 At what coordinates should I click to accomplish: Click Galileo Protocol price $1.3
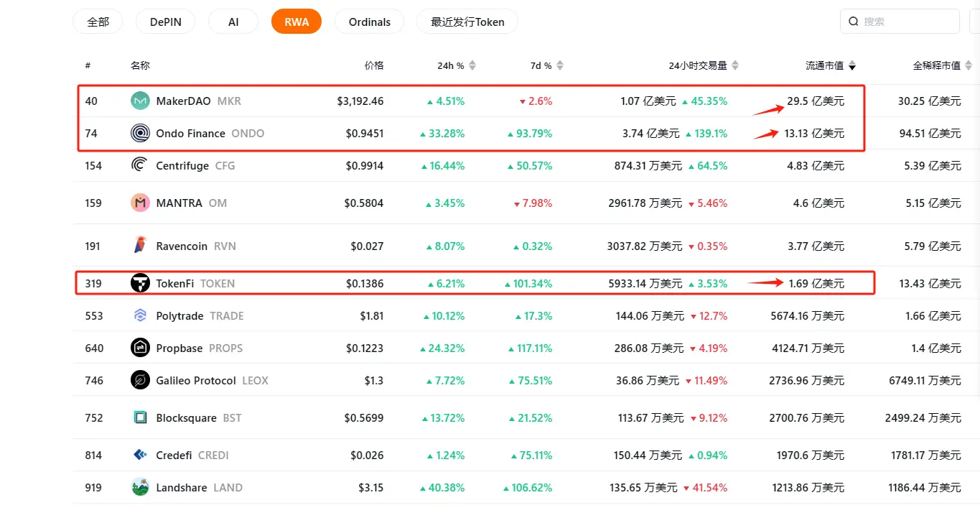pyautogui.click(x=374, y=380)
